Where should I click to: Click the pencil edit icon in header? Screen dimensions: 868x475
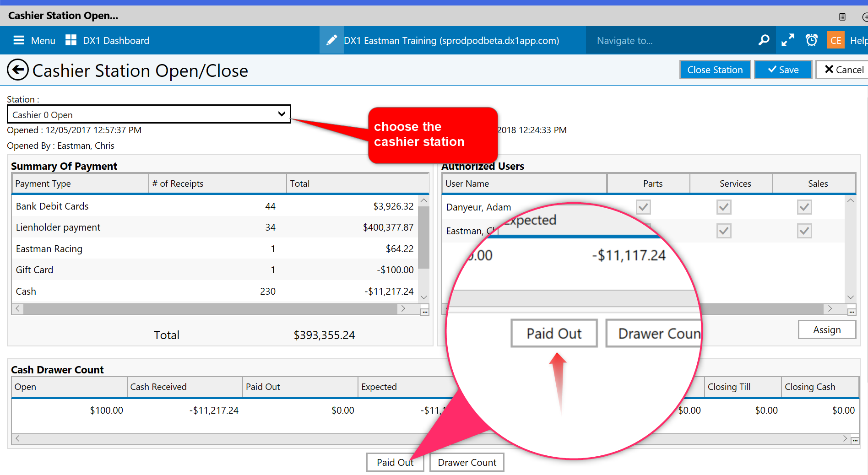(331, 40)
